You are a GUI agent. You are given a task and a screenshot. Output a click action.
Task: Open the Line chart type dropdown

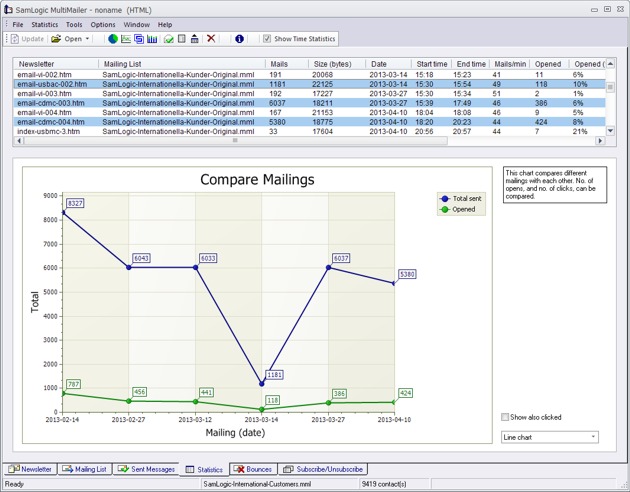(550, 437)
